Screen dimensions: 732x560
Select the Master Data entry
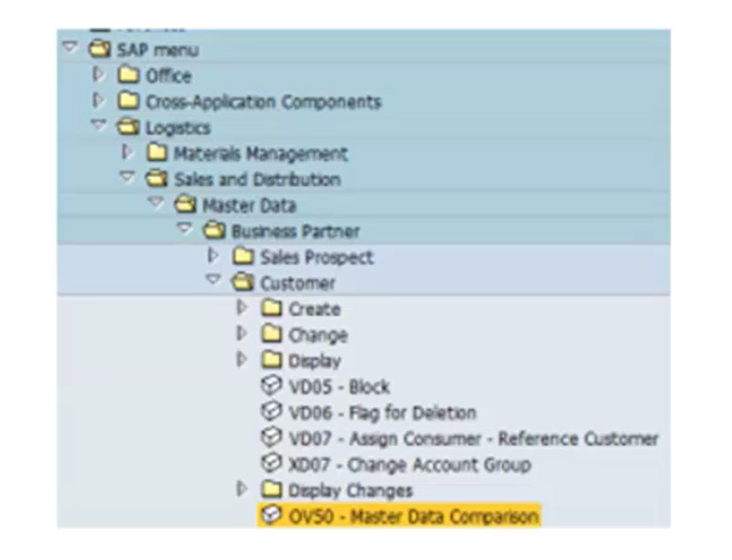click(x=249, y=205)
